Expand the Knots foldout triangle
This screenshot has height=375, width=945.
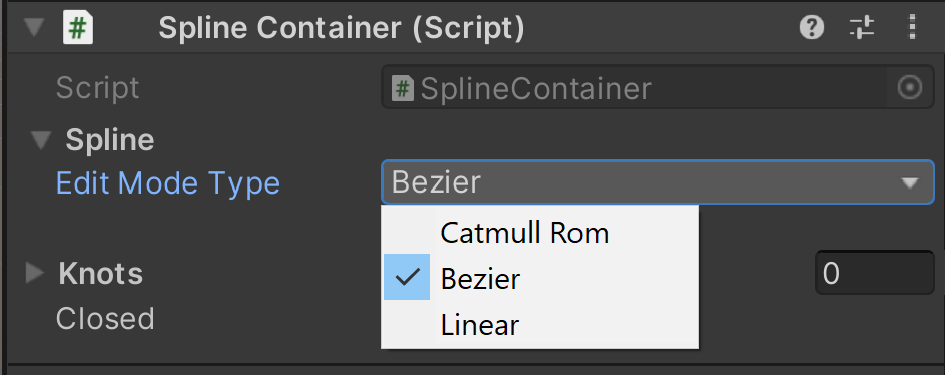(34, 274)
